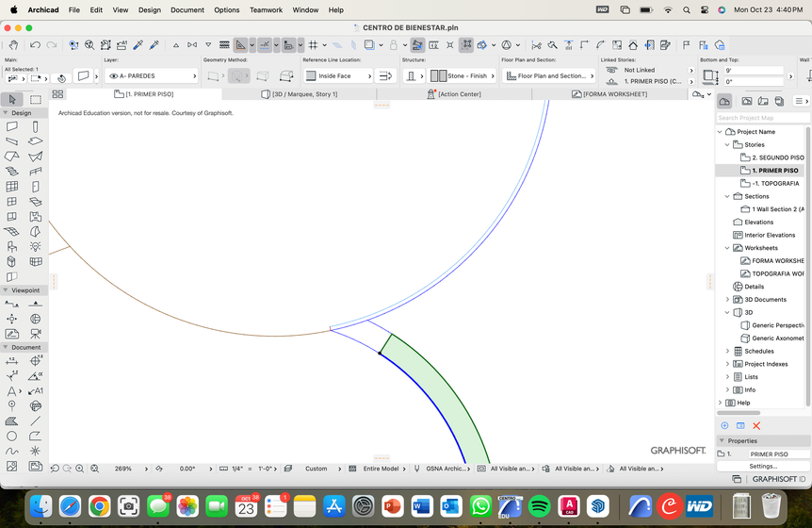Click the Undo arrow
This screenshot has height=528, width=812.
pyautogui.click(x=35, y=45)
